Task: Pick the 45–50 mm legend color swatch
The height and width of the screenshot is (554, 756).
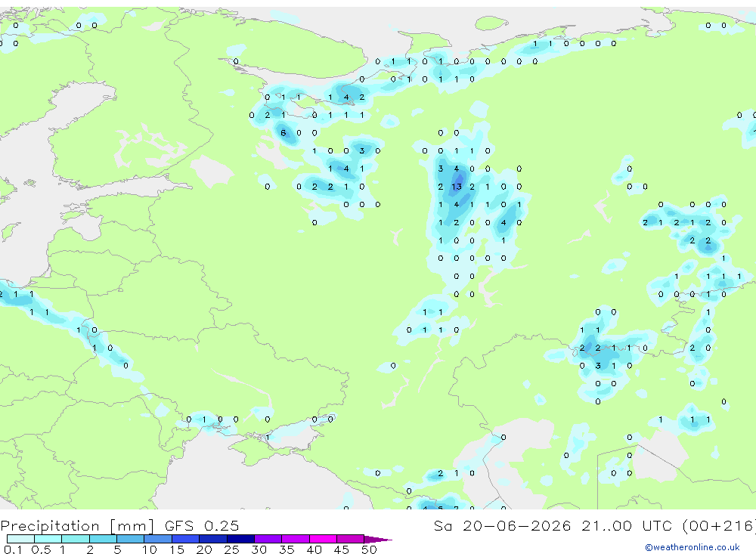Action: click(351, 539)
